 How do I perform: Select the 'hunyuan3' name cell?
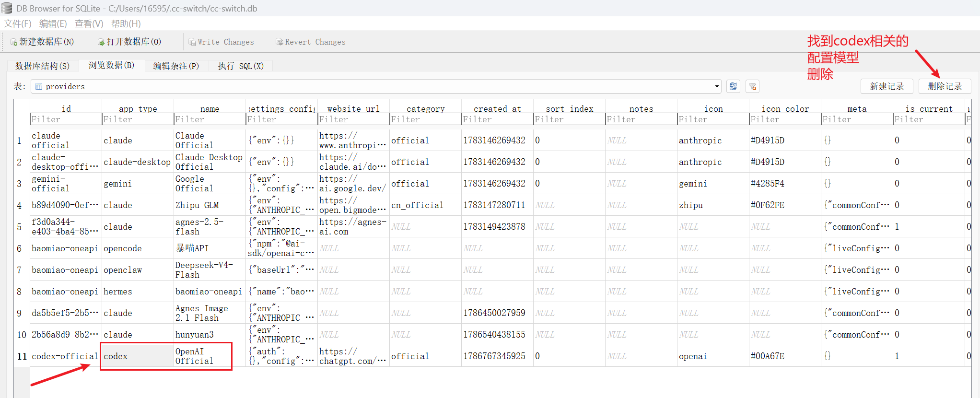(x=210, y=335)
